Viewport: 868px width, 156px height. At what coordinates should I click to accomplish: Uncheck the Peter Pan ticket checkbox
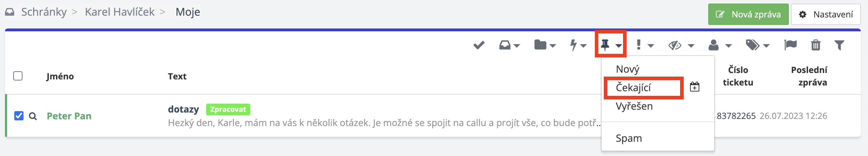[19, 116]
